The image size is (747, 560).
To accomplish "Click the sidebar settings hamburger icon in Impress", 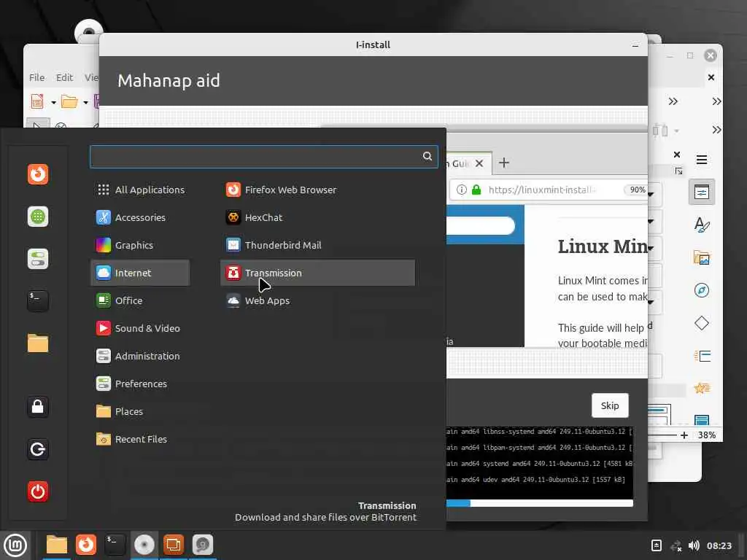I will coord(701,160).
